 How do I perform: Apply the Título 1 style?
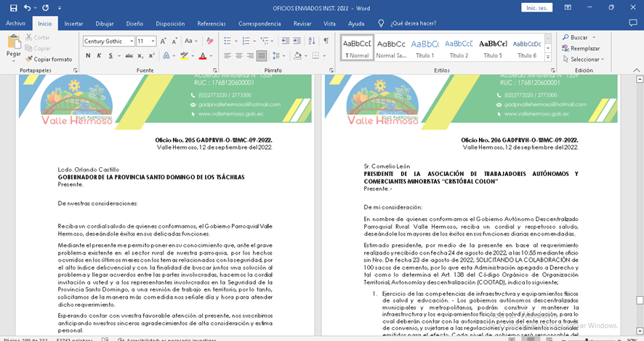424,48
